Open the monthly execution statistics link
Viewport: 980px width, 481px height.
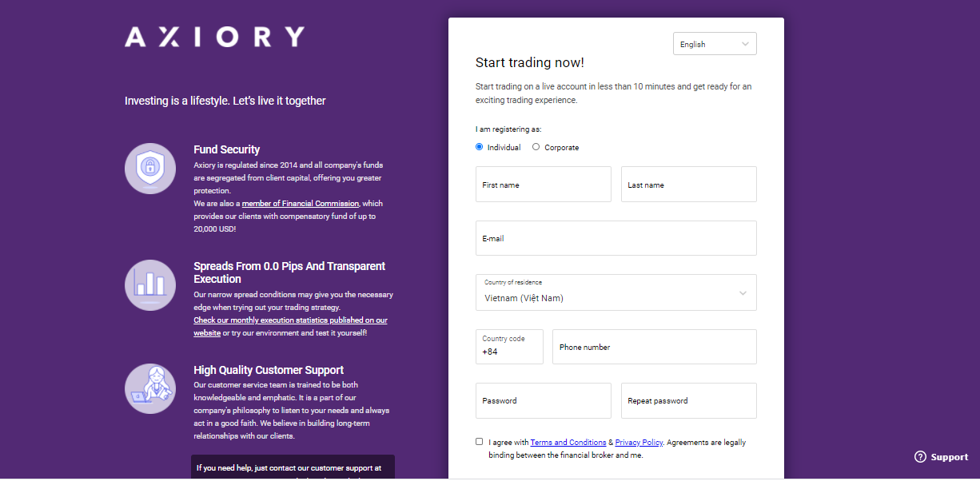[290, 326]
